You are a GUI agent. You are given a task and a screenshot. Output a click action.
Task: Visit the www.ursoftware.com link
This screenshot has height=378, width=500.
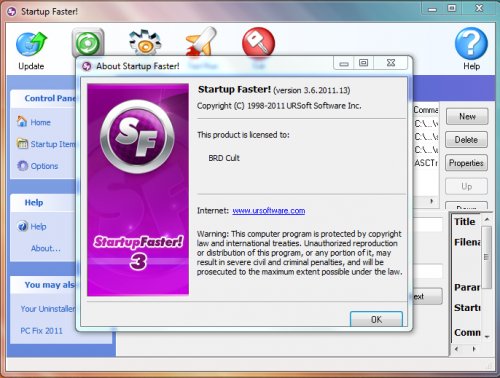(269, 211)
